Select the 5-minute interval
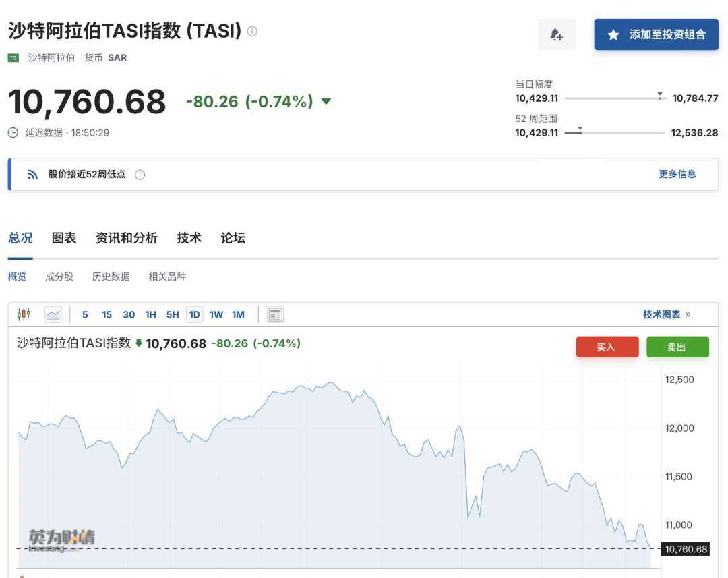This screenshot has height=578, width=728. 85,314
